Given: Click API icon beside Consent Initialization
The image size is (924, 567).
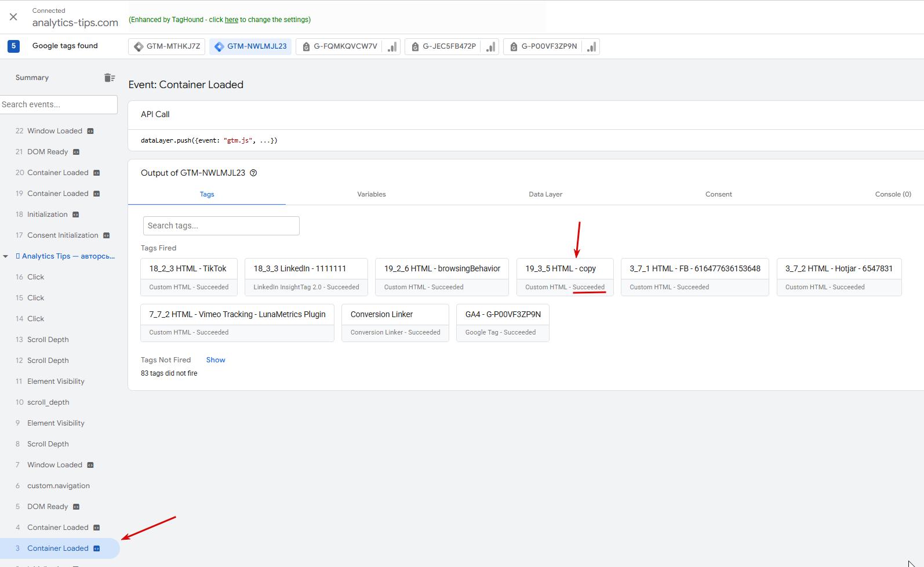Looking at the screenshot, I should point(107,235).
